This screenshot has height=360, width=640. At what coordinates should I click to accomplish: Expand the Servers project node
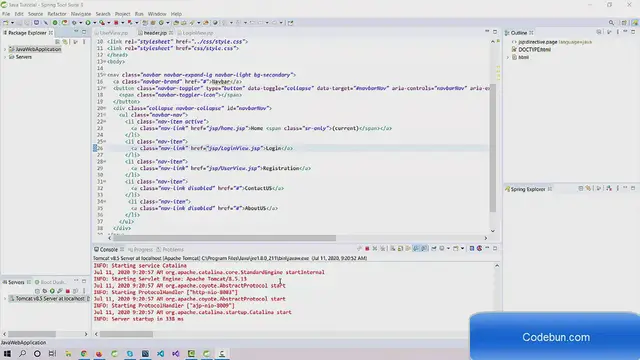point(5,57)
